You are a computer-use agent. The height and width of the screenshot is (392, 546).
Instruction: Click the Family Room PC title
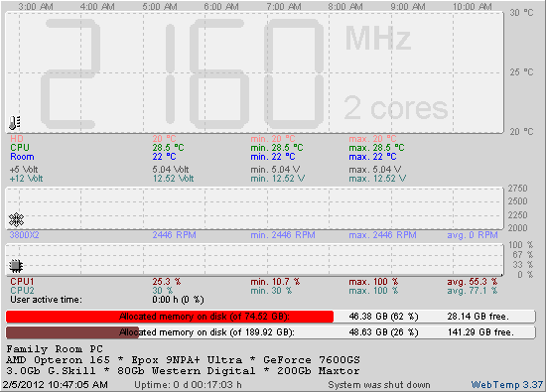click(55, 349)
